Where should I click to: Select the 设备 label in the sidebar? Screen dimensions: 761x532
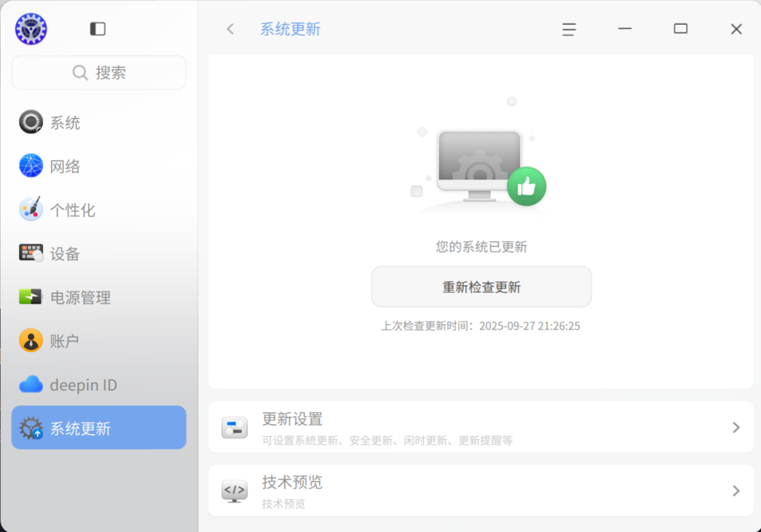click(65, 254)
